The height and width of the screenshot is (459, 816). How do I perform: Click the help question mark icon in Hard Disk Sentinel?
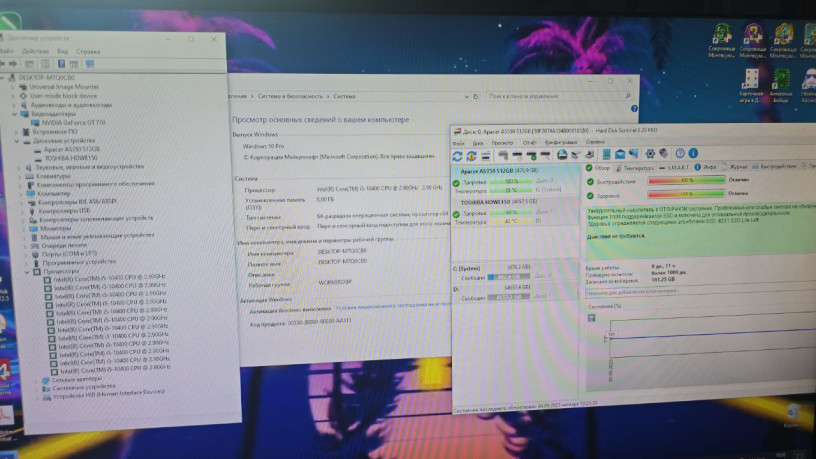click(680, 154)
